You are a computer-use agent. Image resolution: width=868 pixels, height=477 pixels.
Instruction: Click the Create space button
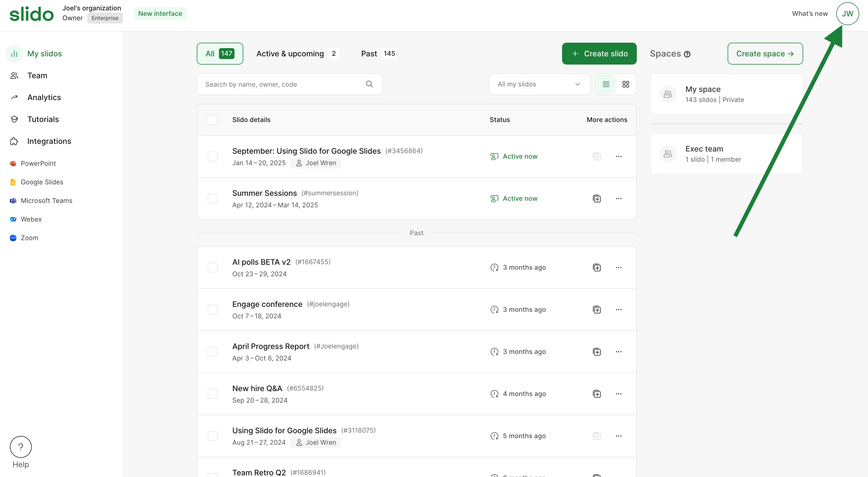(x=765, y=54)
